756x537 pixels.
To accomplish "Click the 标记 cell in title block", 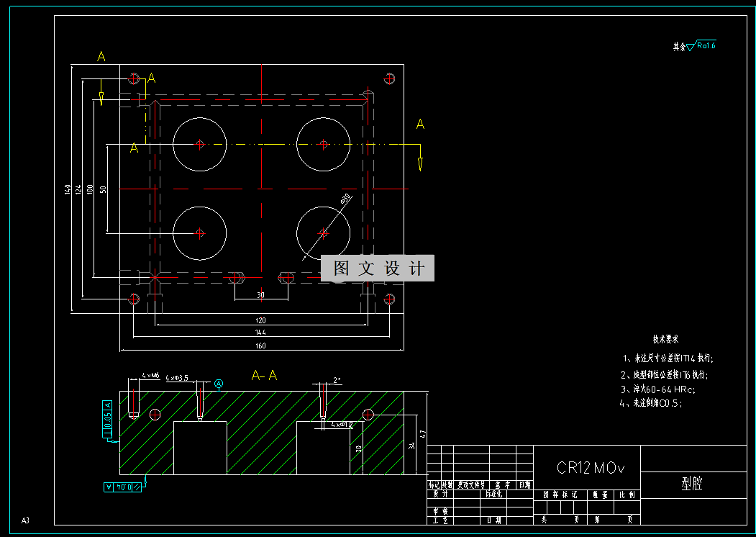I will [x=434, y=485].
